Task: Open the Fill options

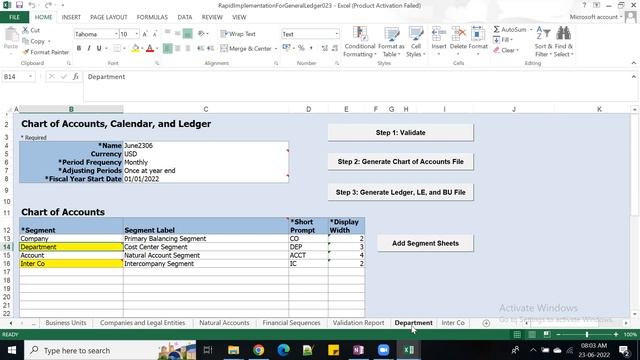Action: [x=503, y=40]
